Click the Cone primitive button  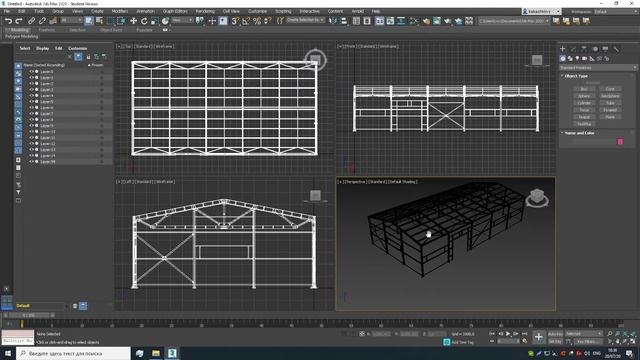[610, 89]
